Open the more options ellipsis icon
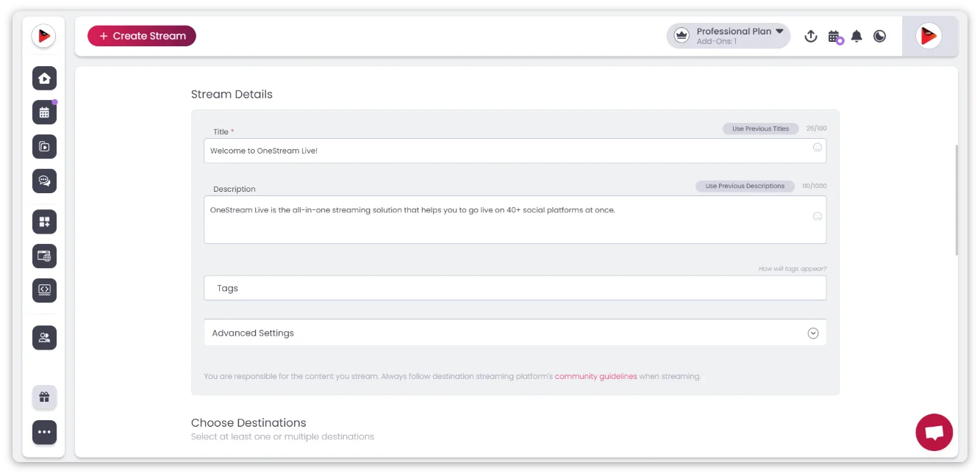 44,432
